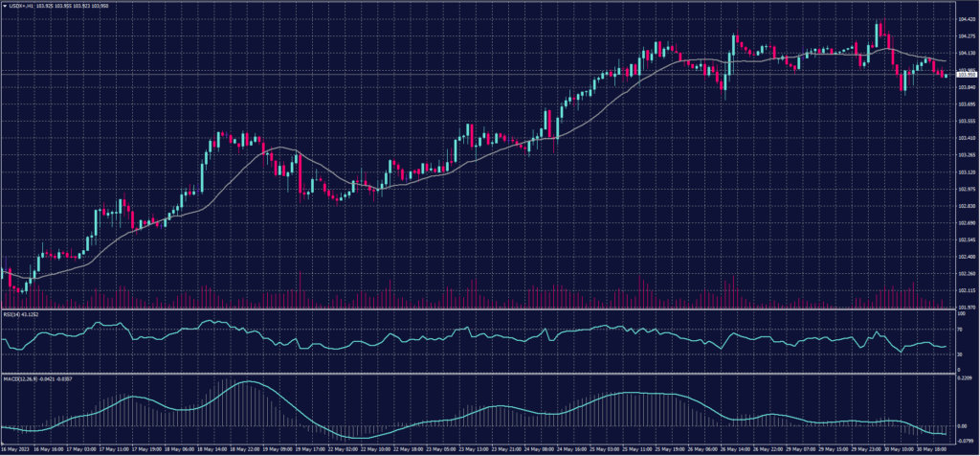Click the 103.120 level on price scale
The height and width of the screenshot is (456, 980).
967,171
